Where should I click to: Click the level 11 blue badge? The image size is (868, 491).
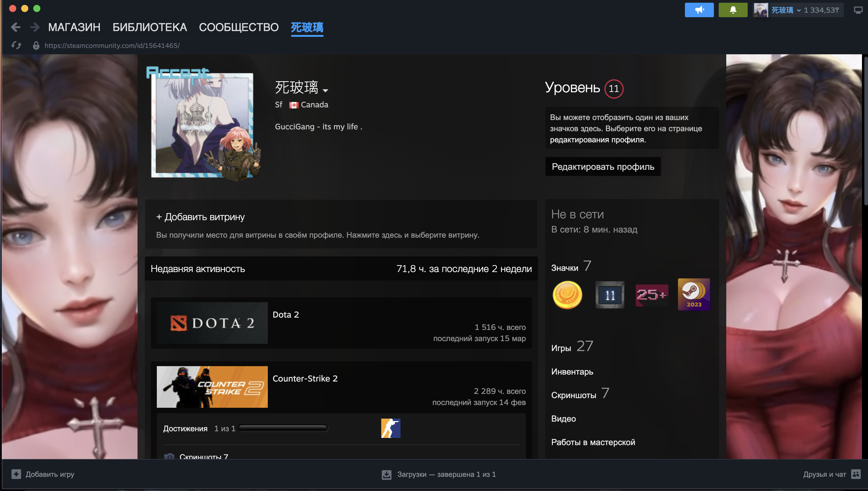coord(610,295)
